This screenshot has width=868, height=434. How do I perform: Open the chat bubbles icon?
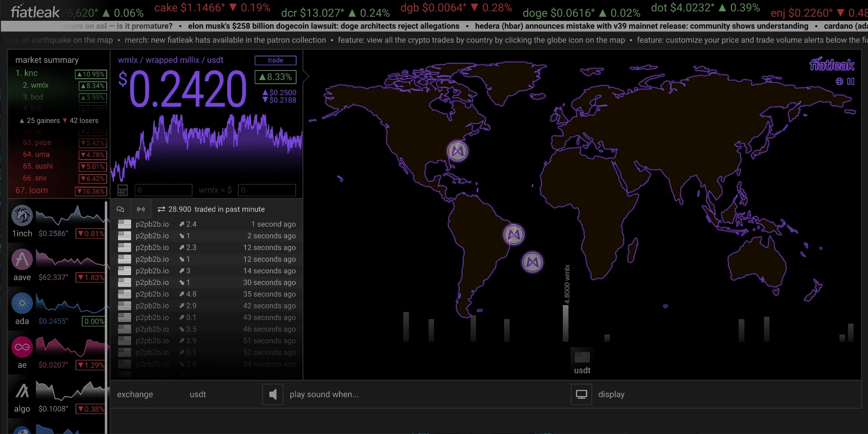pos(120,209)
